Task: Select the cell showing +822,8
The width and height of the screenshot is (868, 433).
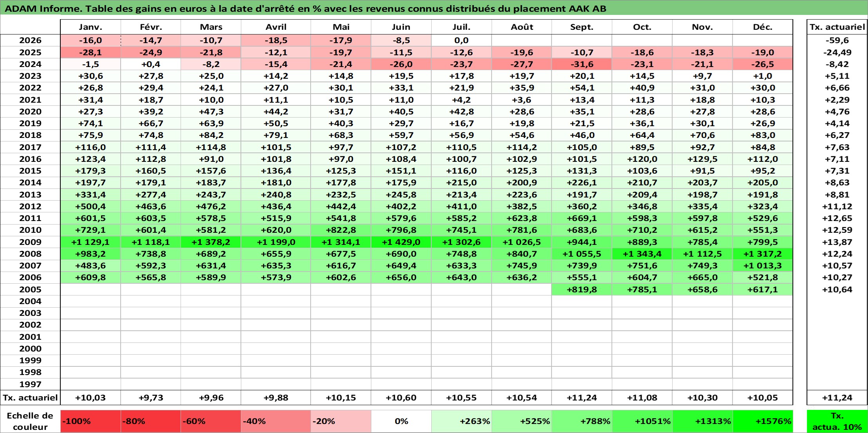Action: tap(341, 230)
